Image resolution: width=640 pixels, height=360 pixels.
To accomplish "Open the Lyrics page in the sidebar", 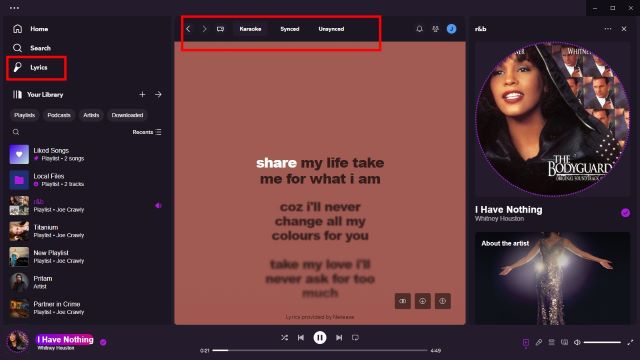I will (31, 67).
